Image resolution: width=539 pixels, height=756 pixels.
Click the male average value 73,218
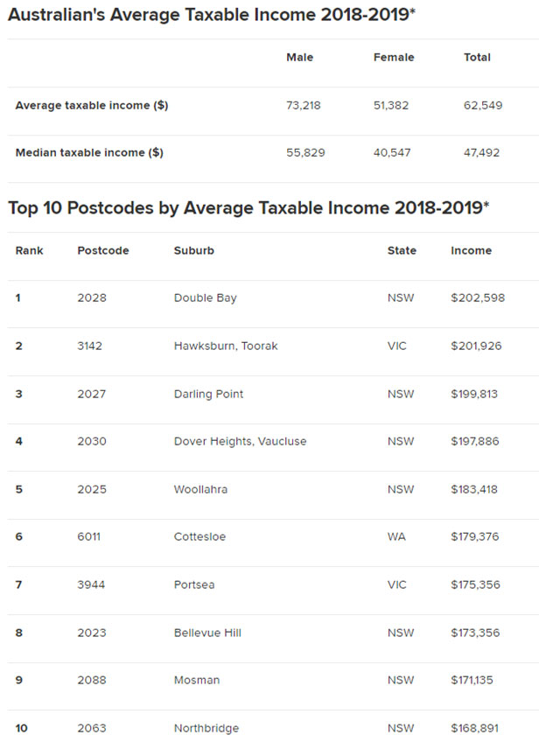pyautogui.click(x=305, y=105)
